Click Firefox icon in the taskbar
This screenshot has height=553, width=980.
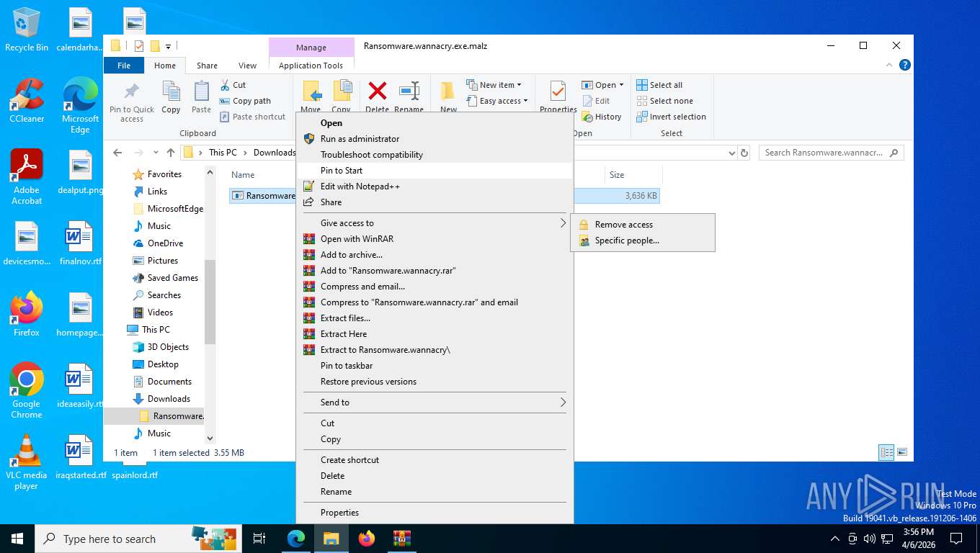[367, 539]
